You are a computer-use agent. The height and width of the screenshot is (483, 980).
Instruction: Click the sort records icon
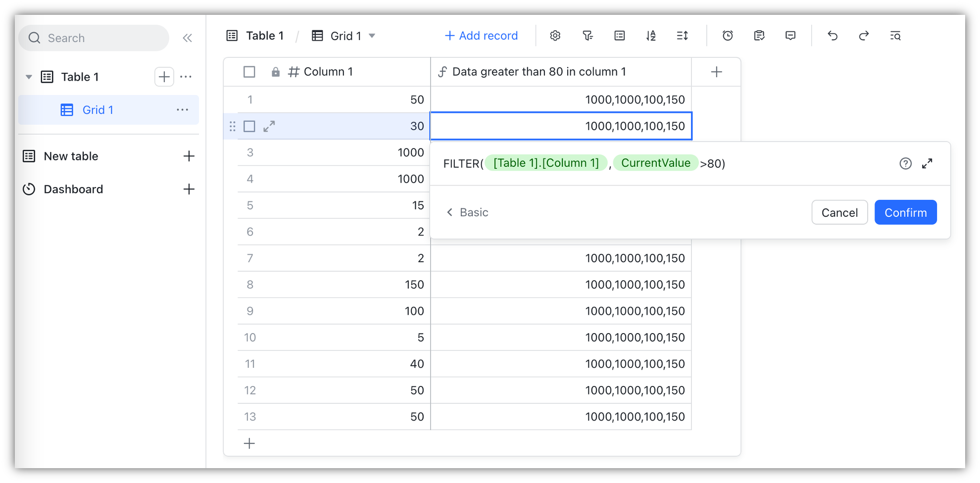[x=651, y=36]
